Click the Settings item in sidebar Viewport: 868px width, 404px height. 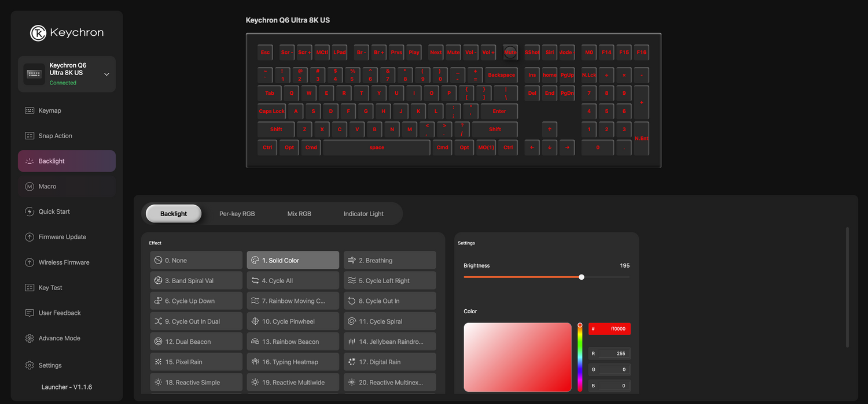(x=50, y=365)
